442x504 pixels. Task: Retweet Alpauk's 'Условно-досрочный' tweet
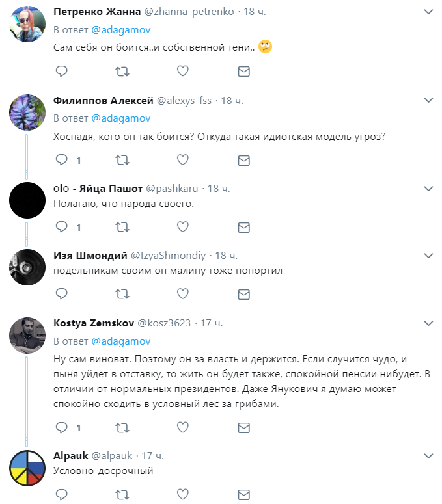(x=122, y=495)
